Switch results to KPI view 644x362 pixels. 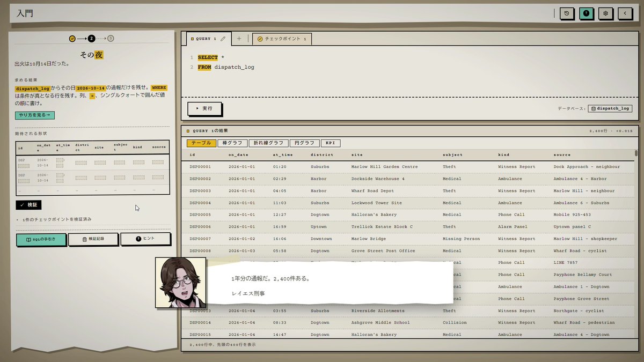click(x=331, y=143)
